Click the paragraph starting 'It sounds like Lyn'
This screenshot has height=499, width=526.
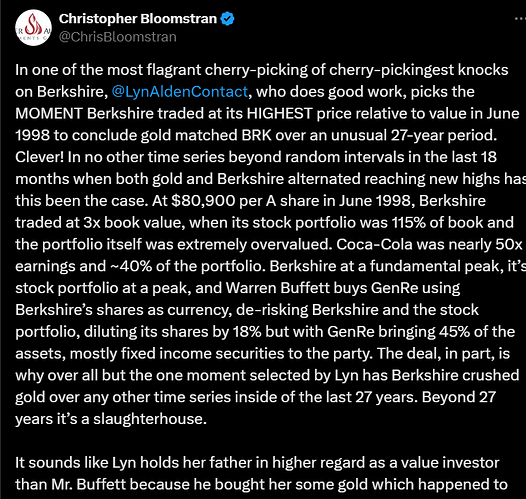[x=261, y=474]
